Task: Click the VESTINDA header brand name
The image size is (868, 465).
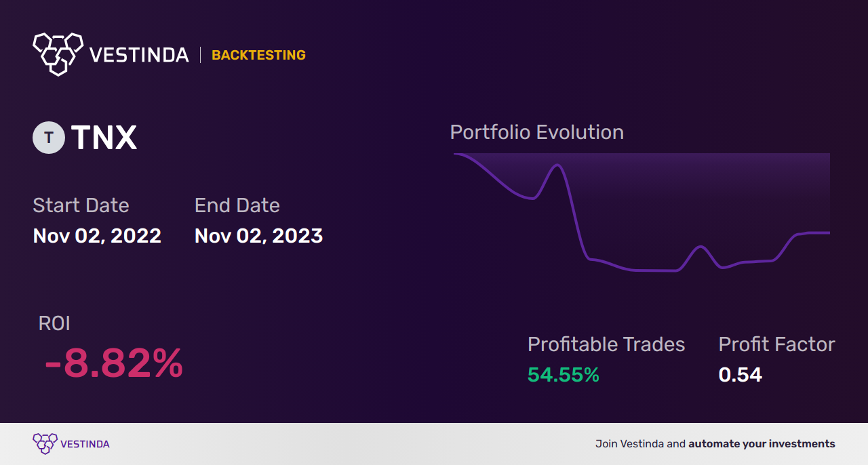Action: tap(139, 55)
